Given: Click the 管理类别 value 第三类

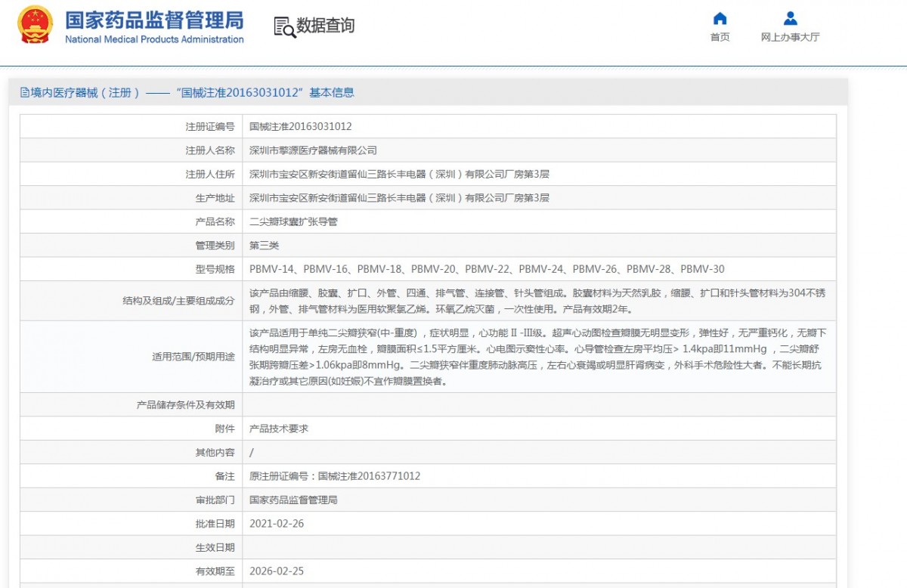Looking at the screenshot, I should tap(265, 246).
